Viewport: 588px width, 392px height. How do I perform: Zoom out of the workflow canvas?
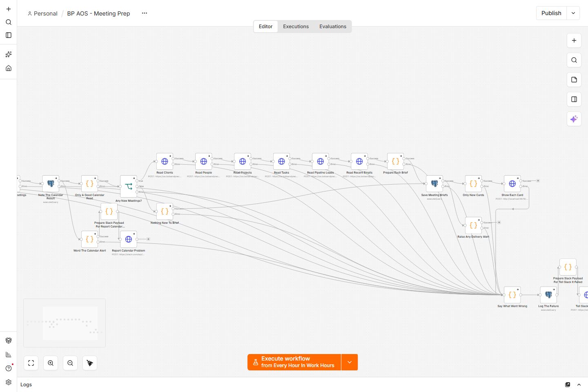[x=70, y=363]
